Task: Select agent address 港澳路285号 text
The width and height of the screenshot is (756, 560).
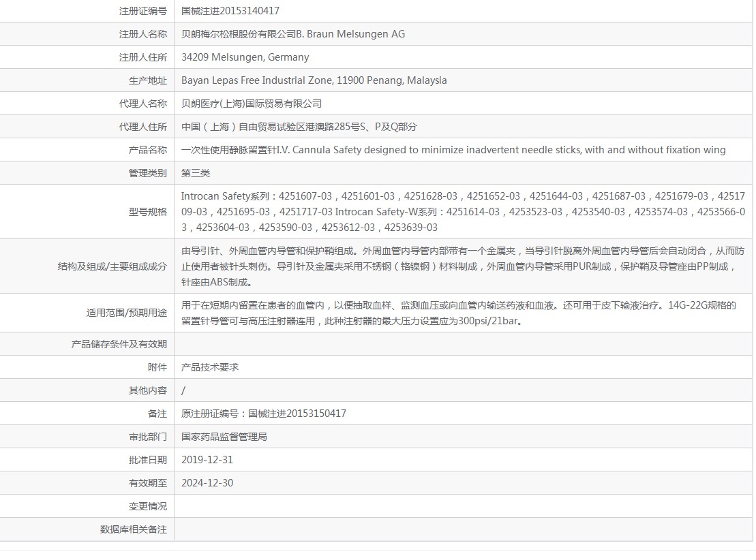Action: [x=299, y=126]
